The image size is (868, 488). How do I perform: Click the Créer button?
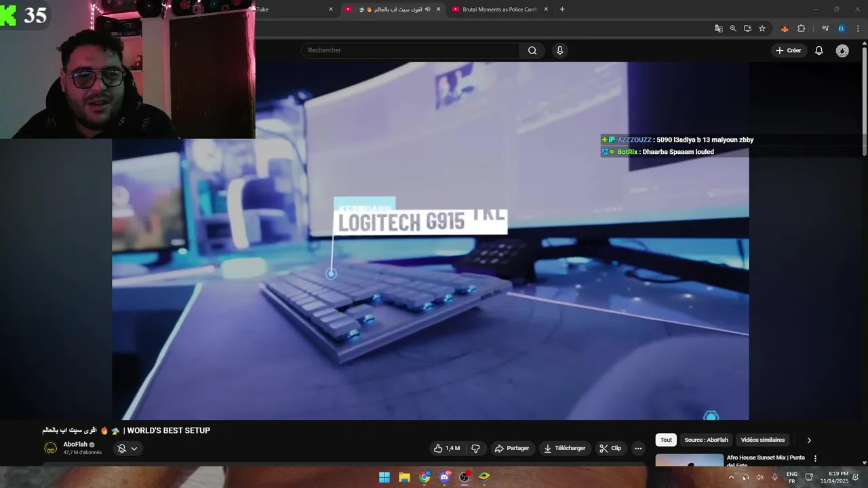coord(789,50)
